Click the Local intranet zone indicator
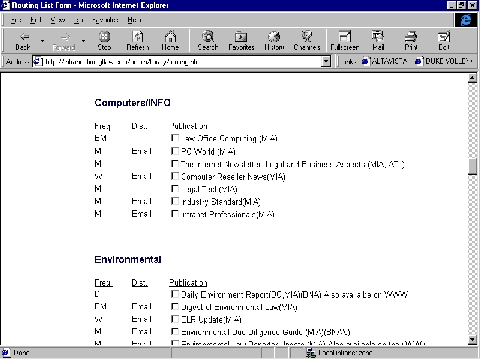Viewport: 480px width, 360px height. pos(340,353)
